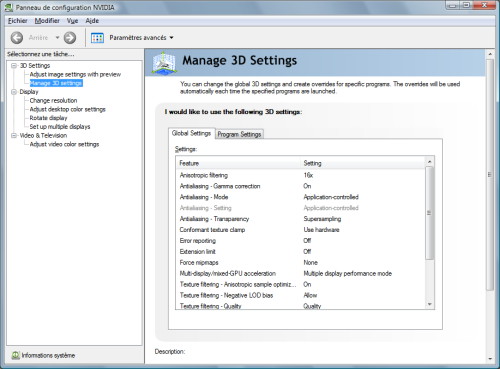Click Multiple display performance mode value
This screenshot has width=500, height=369.
[x=348, y=274]
